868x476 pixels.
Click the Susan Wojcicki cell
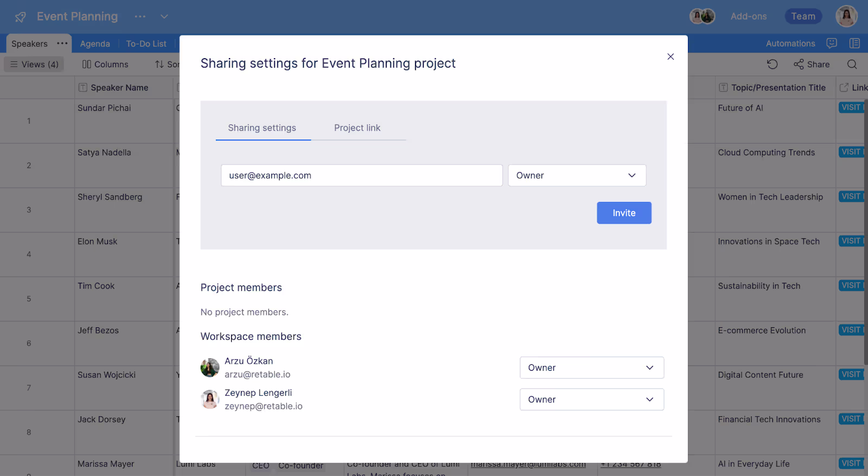click(x=124, y=388)
